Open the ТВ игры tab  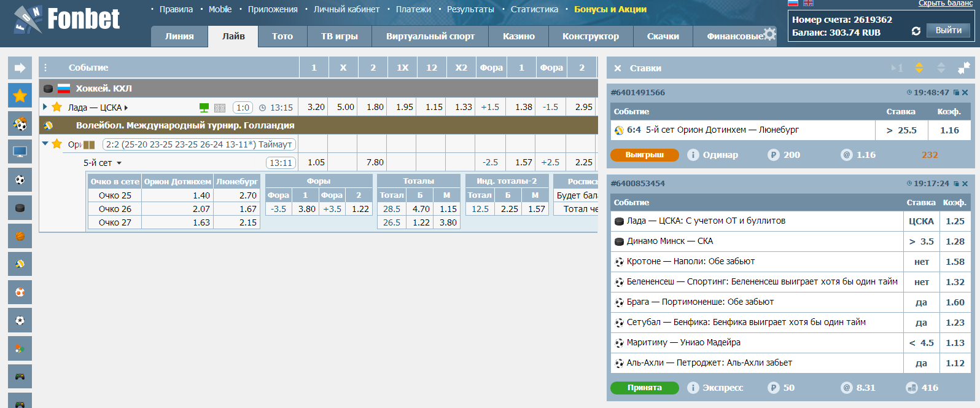coord(340,36)
